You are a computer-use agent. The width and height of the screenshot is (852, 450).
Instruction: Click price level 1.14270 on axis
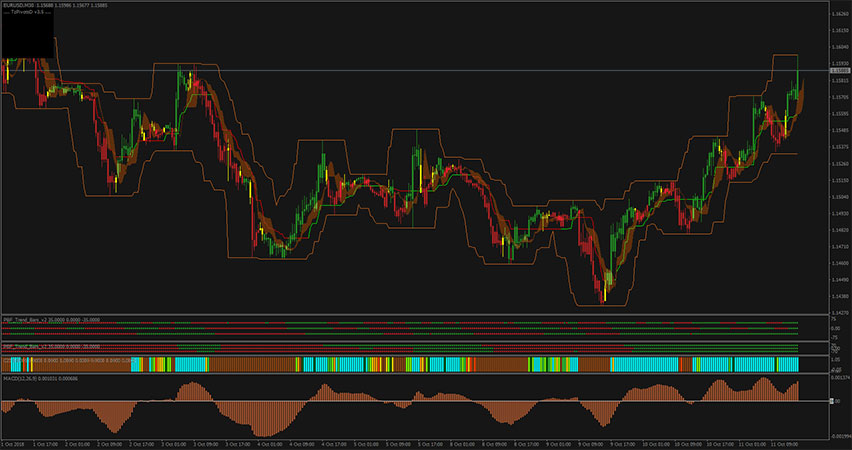pos(841,313)
